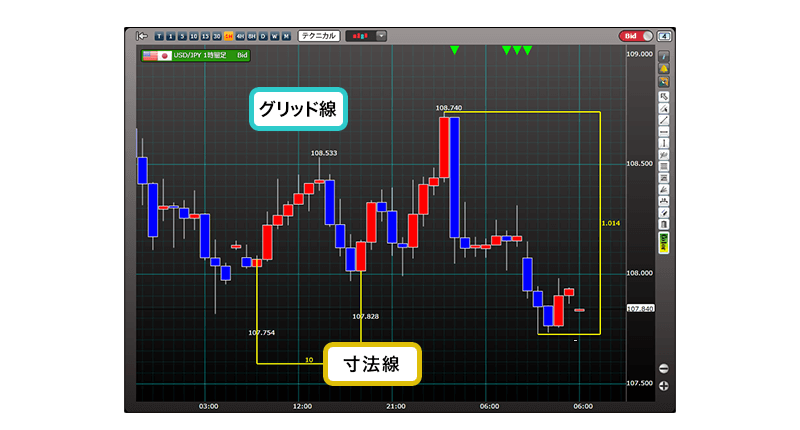Viewport: 800px width, 430px height.
Task: Select the Fibonacci expansion tool icon
Action: pos(664,178)
